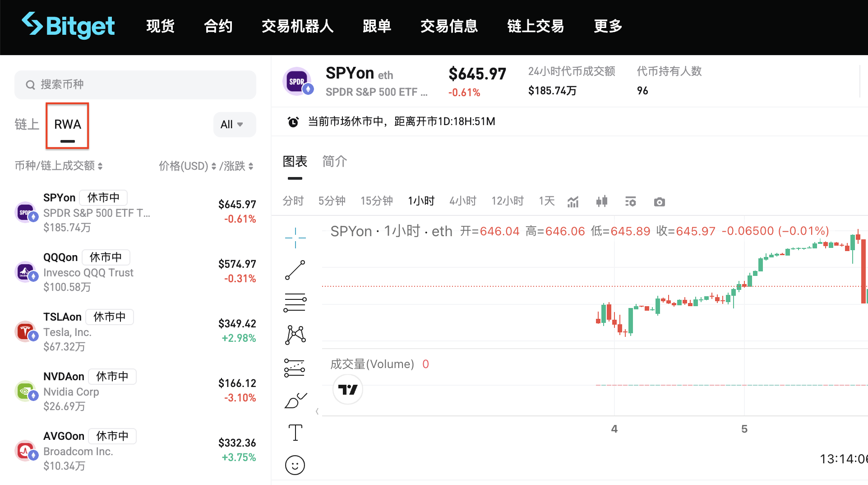
Task: Click the 代币持有人数 label
Action: pyautogui.click(x=669, y=71)
